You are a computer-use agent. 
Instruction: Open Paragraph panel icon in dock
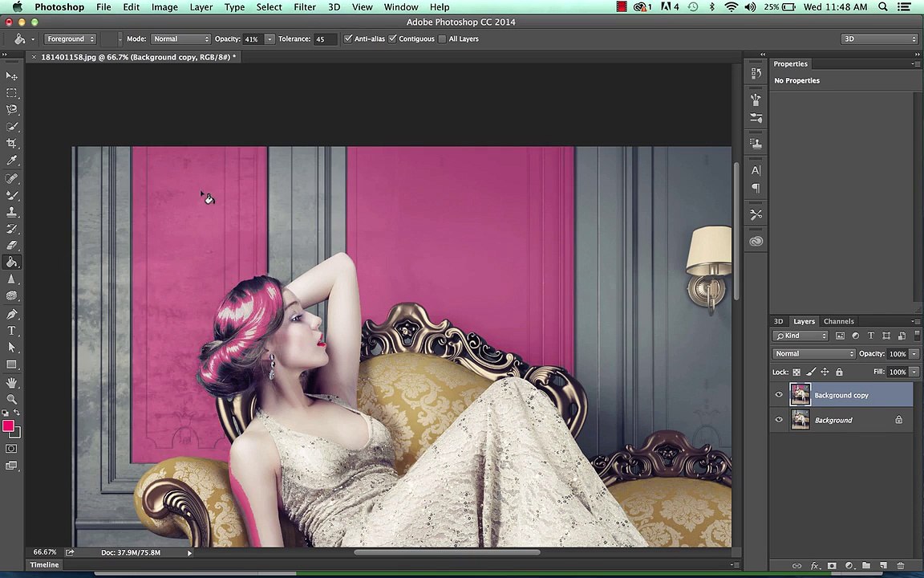pos(756,188)
